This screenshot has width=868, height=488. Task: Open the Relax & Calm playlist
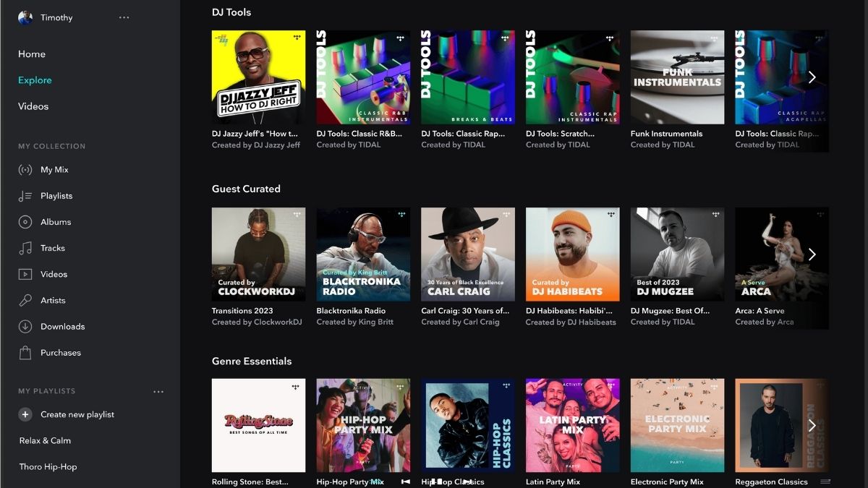pos(45,441)
